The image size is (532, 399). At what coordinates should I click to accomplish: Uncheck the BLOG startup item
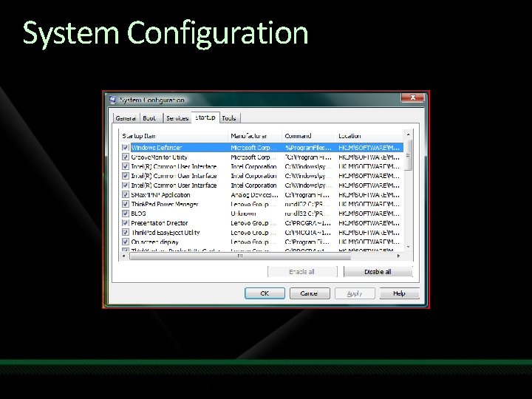click(x=125, y=214)
